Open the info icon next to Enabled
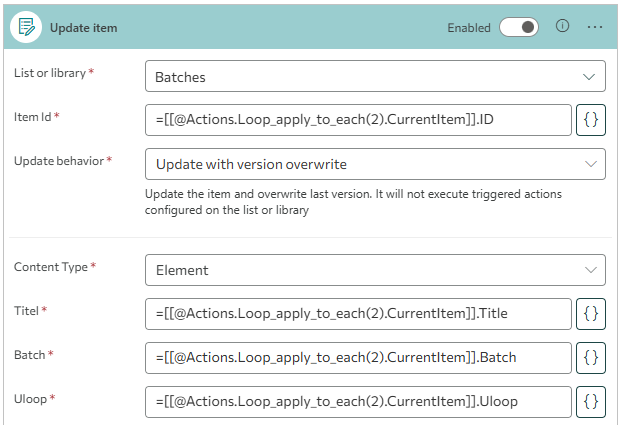This screenshot has height=425, width=621. pyautogui.click(x=562, y=27)
